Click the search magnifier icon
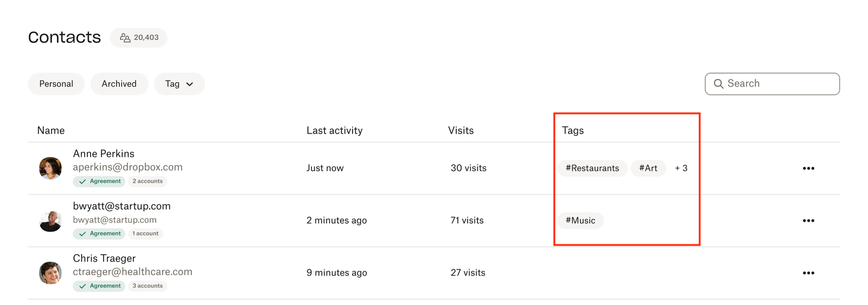 click(719, 84)
